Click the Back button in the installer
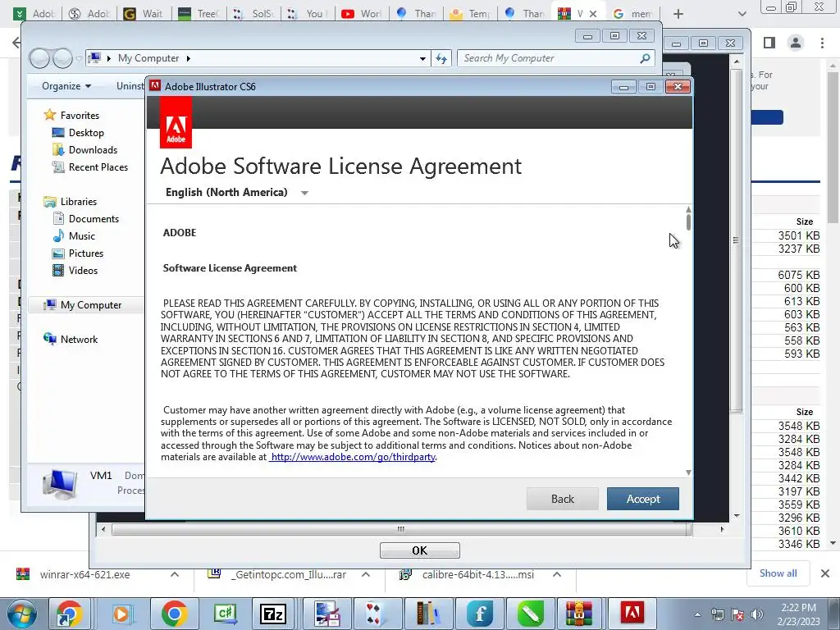 pyautogui.click(x=563, y=499)
